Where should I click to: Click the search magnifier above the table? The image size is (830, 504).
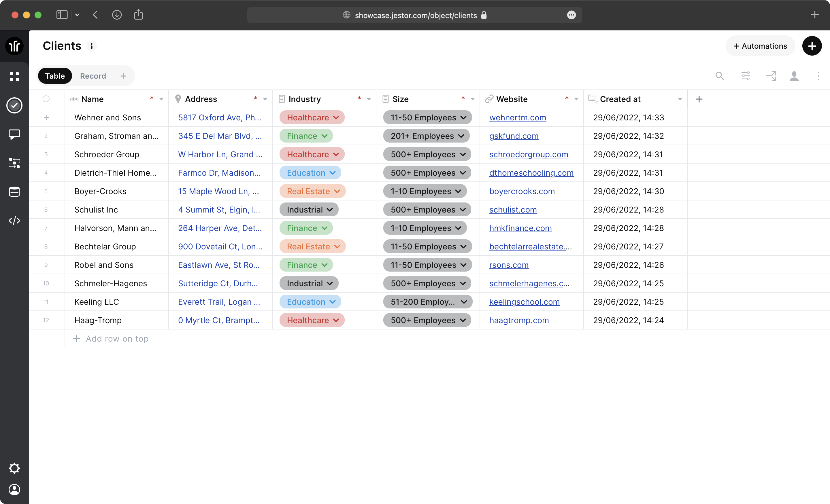(720, 76)
